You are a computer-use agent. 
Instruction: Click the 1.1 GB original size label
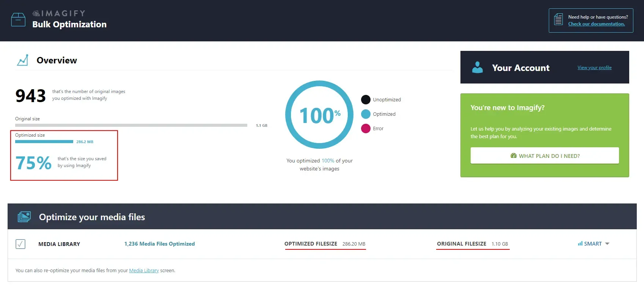(x=262, y=125)
